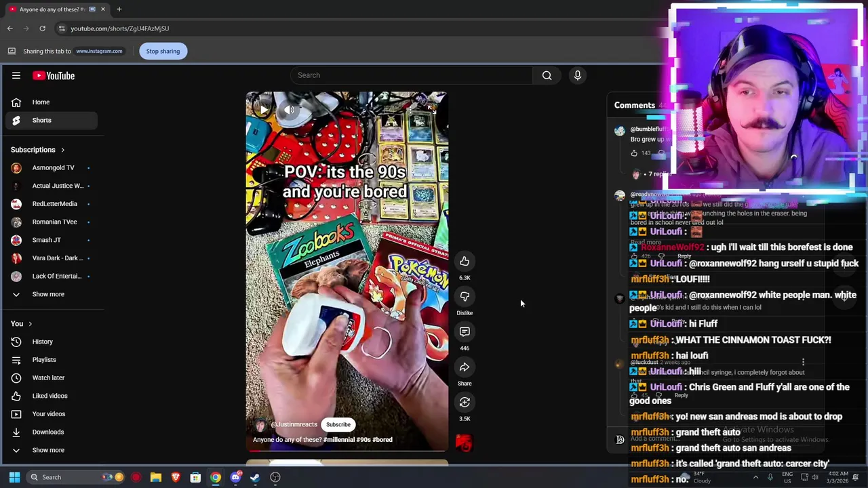Click the magnifier search button
This screenshot has height=488, width=868.
click(x=547, y=75)
